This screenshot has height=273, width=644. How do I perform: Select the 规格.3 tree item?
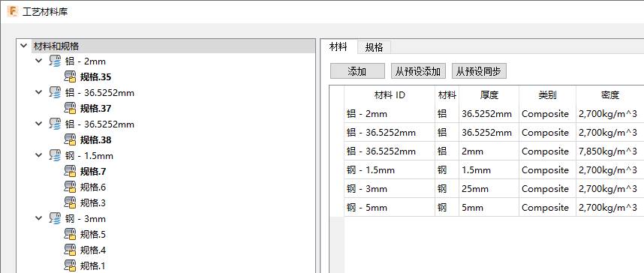point(93,202)
